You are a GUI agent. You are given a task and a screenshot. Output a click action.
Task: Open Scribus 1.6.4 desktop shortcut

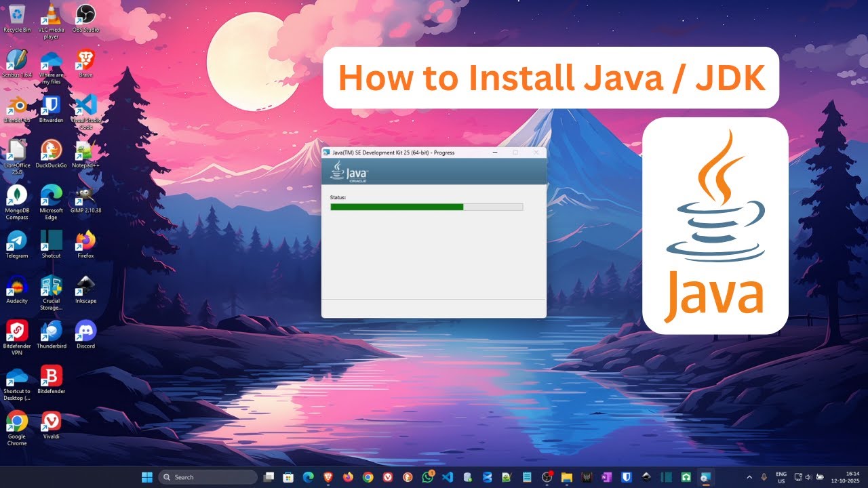point(17,63)
